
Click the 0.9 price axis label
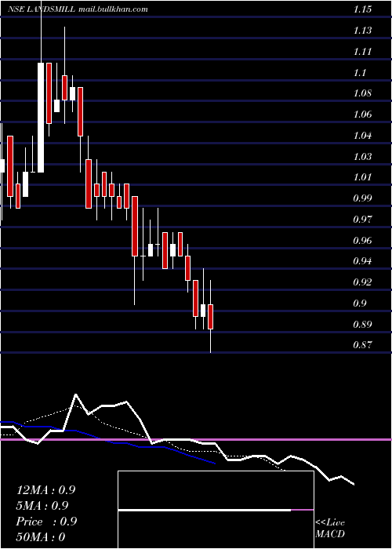tap(359, 304)
